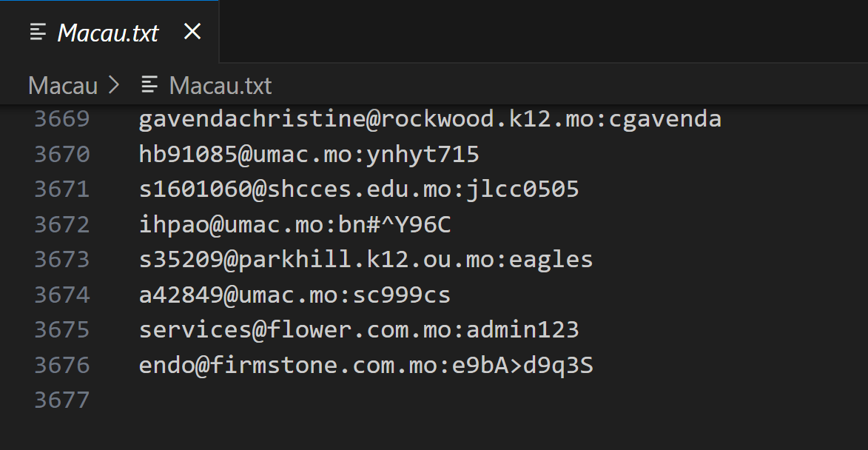Select line number 3672 in the gutter

[62, 224]
